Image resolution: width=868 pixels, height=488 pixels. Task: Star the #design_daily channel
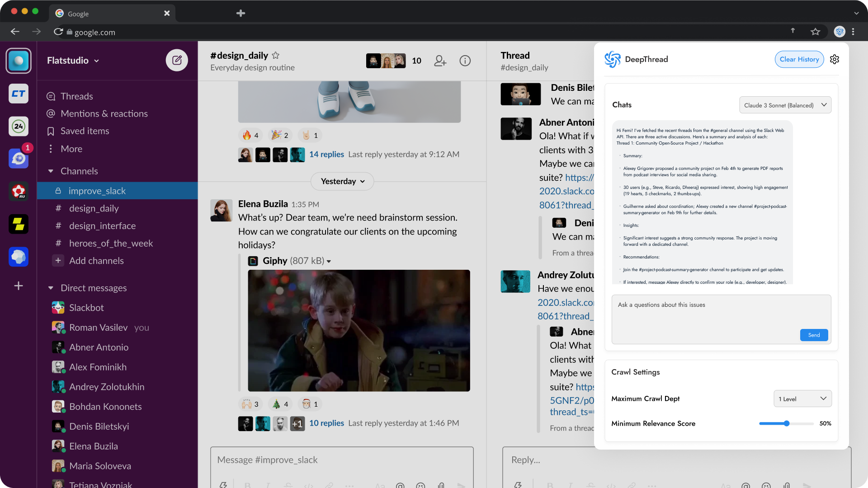tap(276, 55)
